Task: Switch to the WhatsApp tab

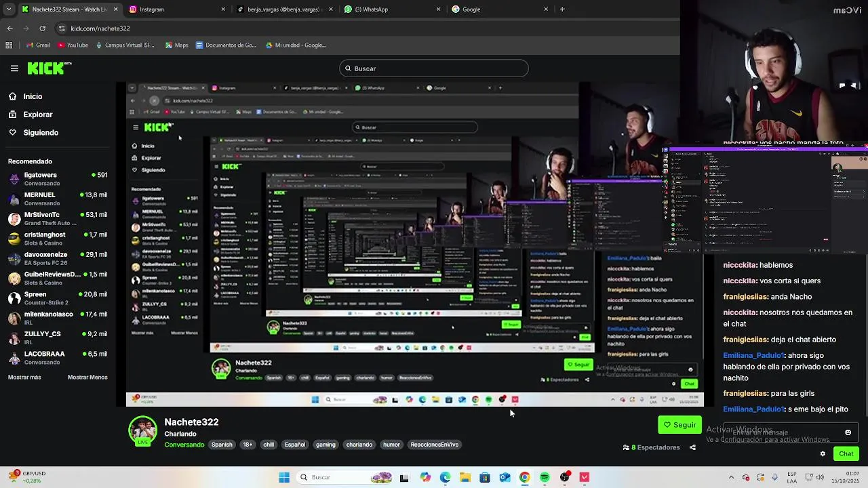Action: 392,9
